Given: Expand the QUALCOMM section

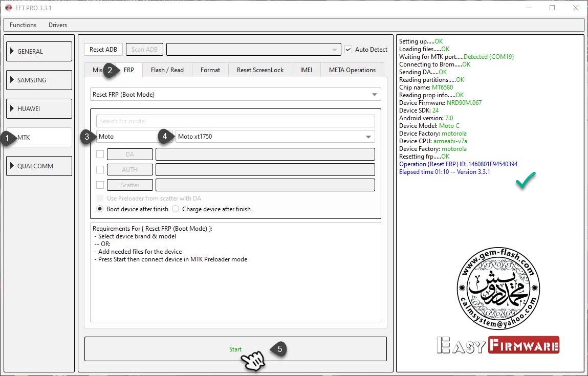Looking at the screenshot, I should point(39,166).
